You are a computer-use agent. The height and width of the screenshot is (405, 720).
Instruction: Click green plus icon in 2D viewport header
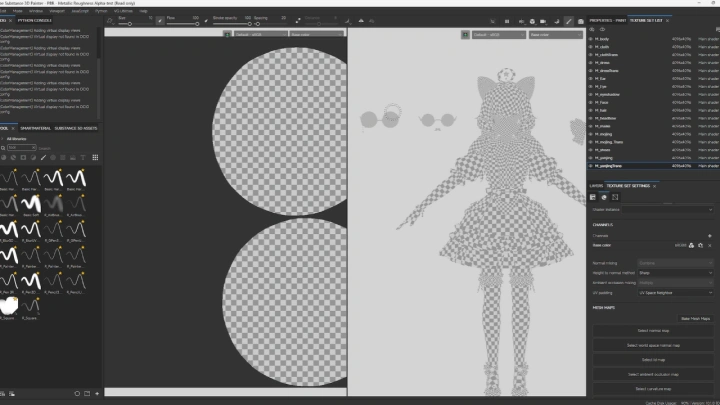pos(227,35)
